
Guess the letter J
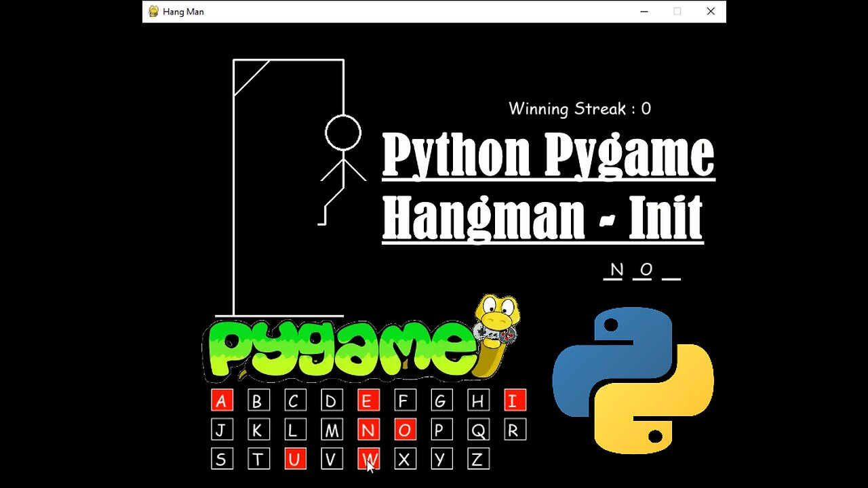222,430
